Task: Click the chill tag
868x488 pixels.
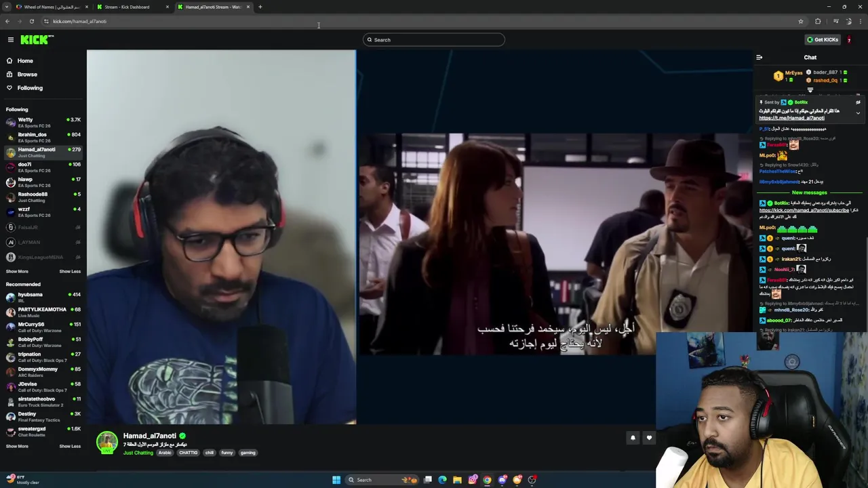Action: (x=210, y=453)
